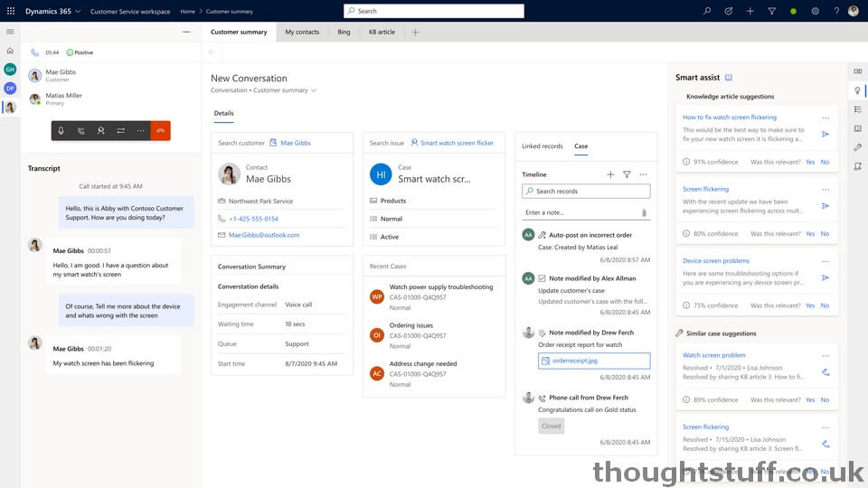Attach a file with paperclip icon
This screenshot has width=868, height=488.
tap(644, 212)
